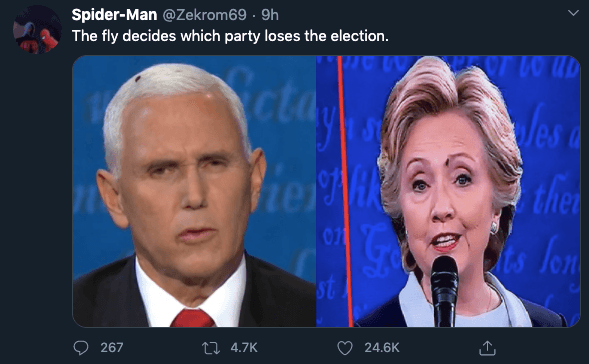Open the left photo of white-haired man
589x364 pixels.
click(x=194, y=191)
